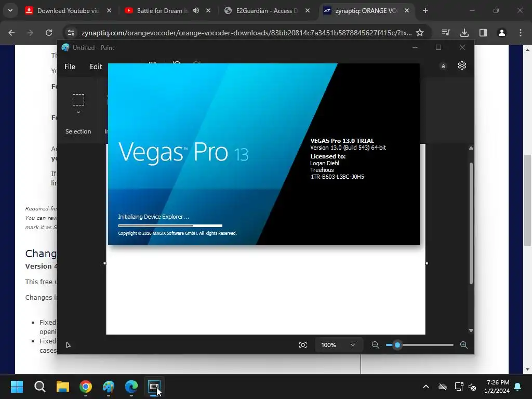The image size is (532, 399).
Task: Open Paint from taskbar
Action: coord(109,387)
